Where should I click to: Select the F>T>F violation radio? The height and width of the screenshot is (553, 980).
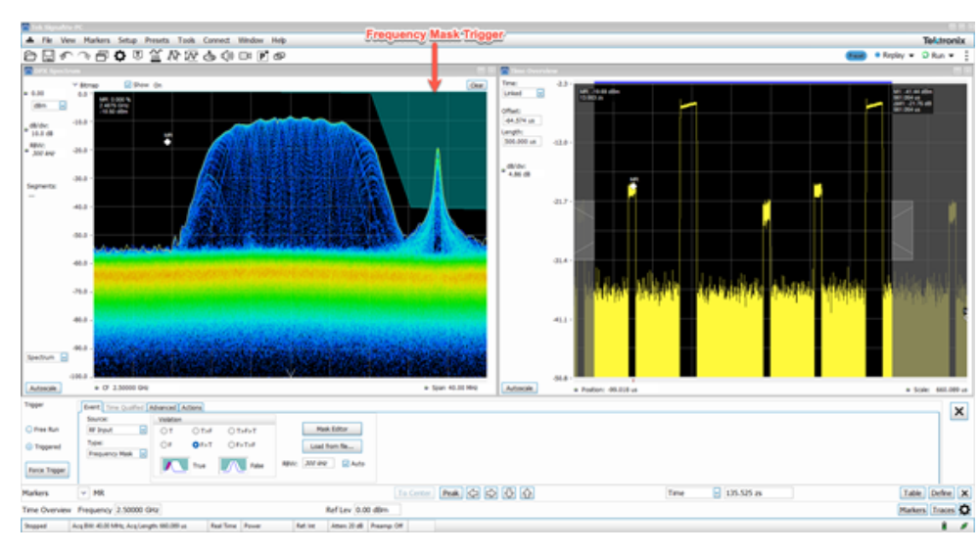(231, 445)
